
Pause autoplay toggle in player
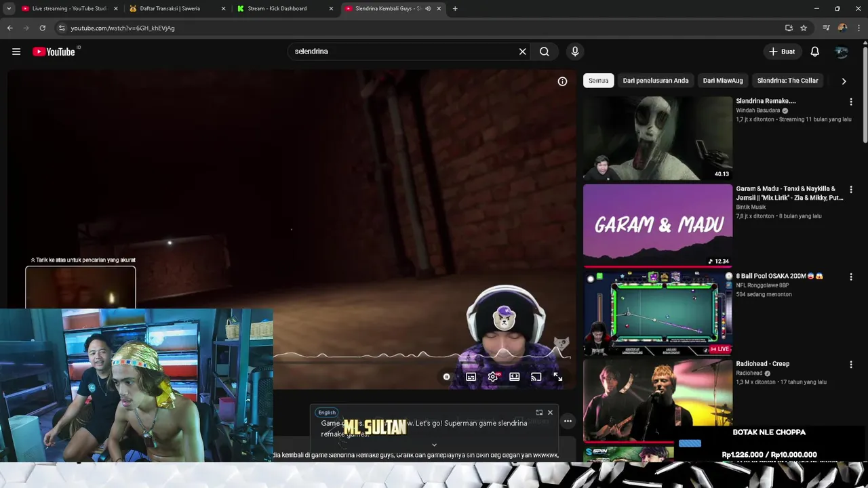tap(446, 377)
